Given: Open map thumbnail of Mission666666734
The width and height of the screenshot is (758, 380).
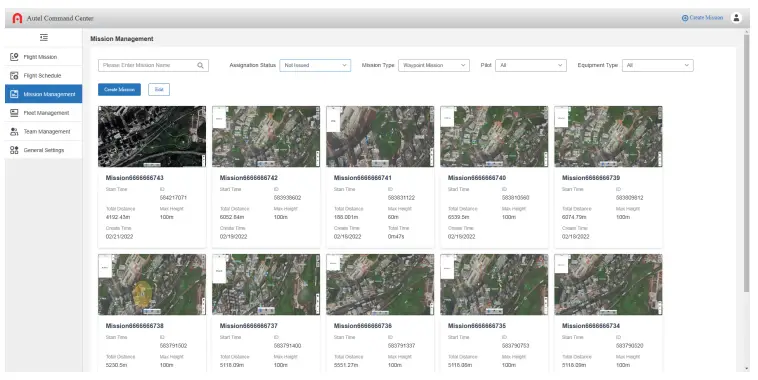Looking at the screenshot, I should (x=608, y=285).
